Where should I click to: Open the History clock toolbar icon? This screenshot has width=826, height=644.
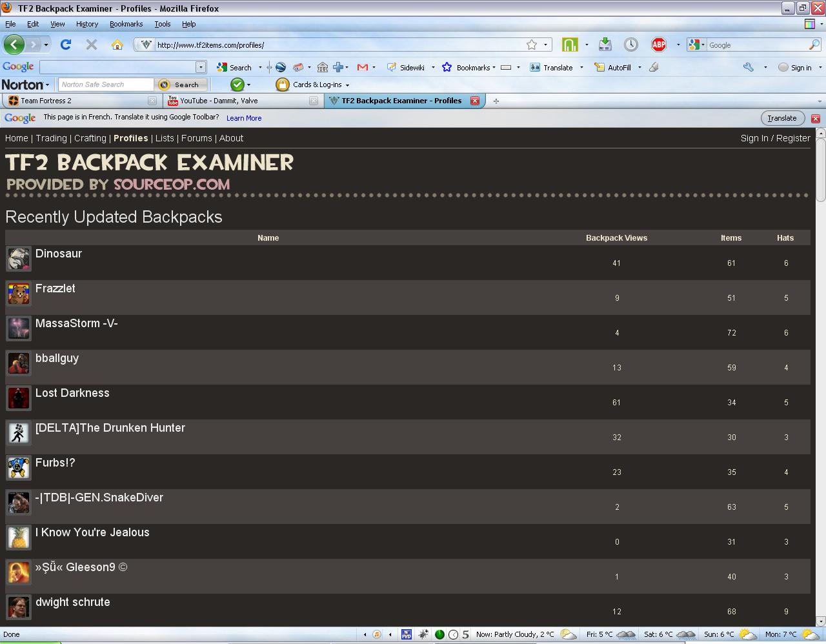coord(630,45)
